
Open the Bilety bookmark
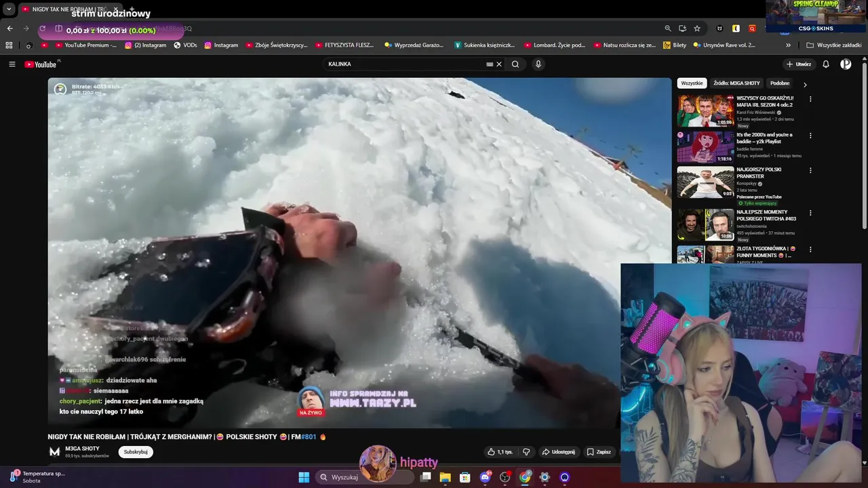[674, 45]
